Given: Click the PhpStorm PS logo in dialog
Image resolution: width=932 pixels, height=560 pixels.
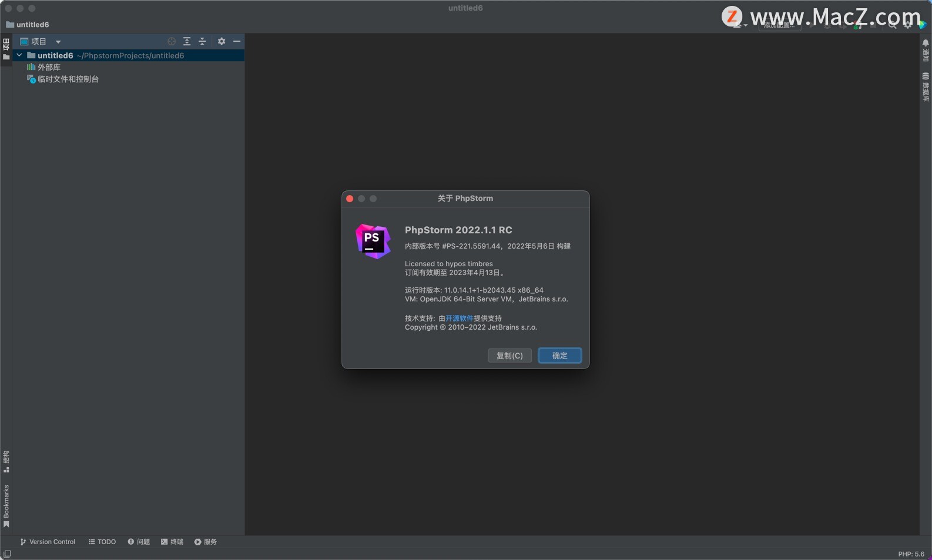Looking at the screenshot, I should pyautogui.click(x=373, y=241).
